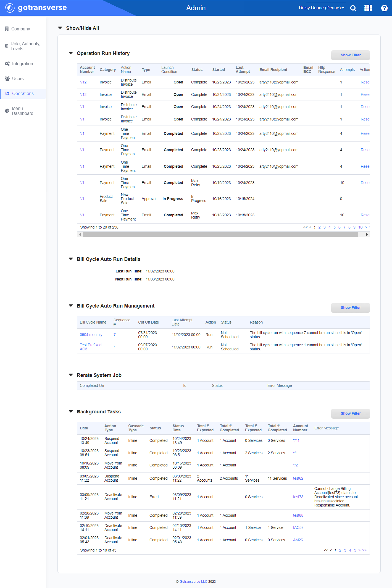Open the Integration menu item
Viewport: 392px width, 588px height.
tap(23, 64)
